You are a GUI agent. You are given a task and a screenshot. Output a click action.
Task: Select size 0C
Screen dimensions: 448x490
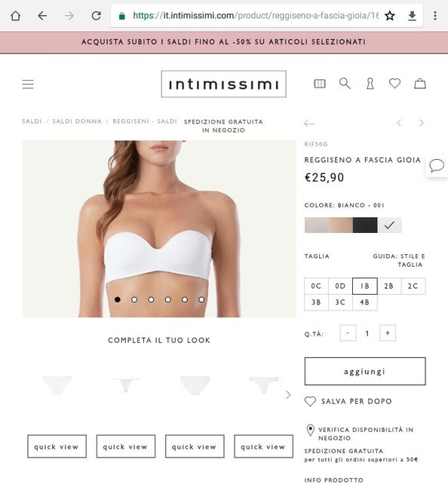[316, 286]
